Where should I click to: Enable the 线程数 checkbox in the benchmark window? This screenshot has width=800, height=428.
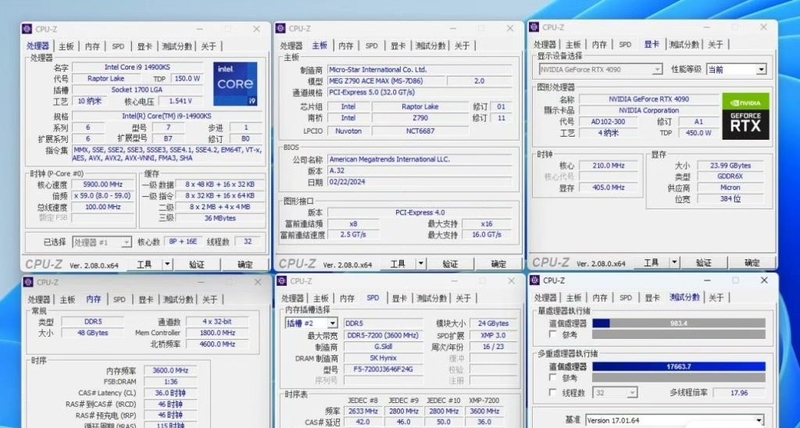[x=553, y=392]
